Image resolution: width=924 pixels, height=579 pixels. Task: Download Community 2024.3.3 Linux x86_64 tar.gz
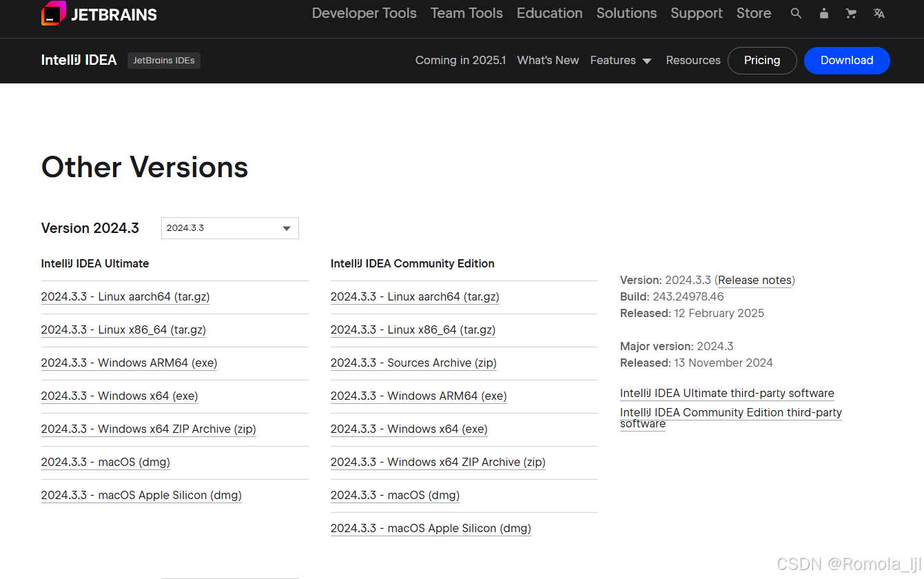pos(413,330)
